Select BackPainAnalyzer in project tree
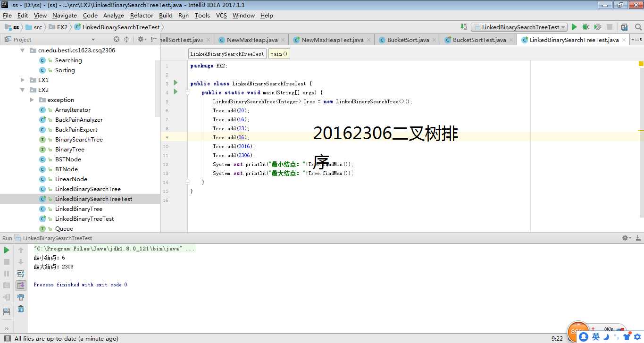The image size is (644, 343). (79, 119)
